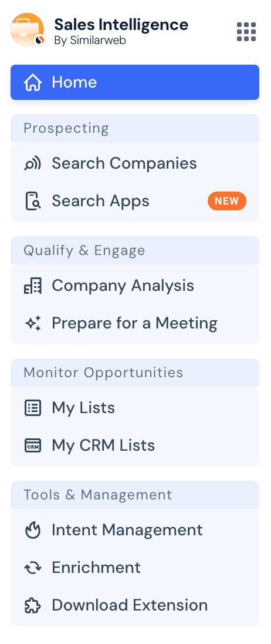271x644 pixels.
Task: Click the puzzle piece extension icon
Action: click(33, 605)
